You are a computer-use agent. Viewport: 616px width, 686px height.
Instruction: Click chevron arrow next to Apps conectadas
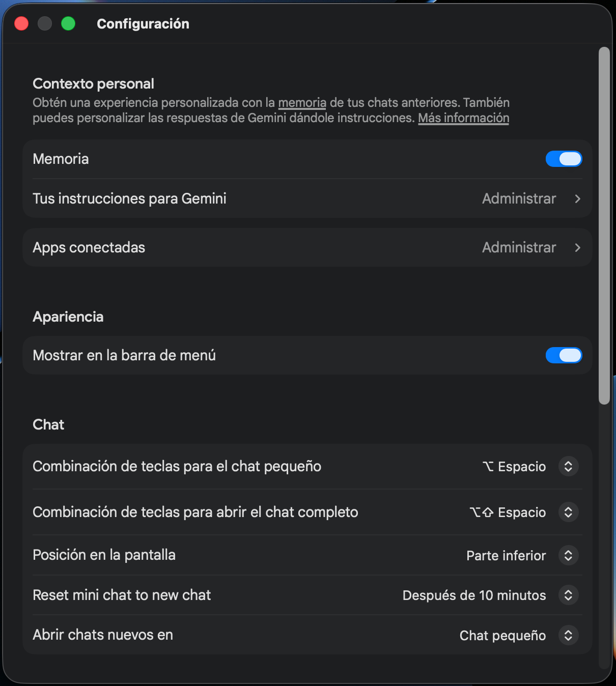tap(577, 248)
